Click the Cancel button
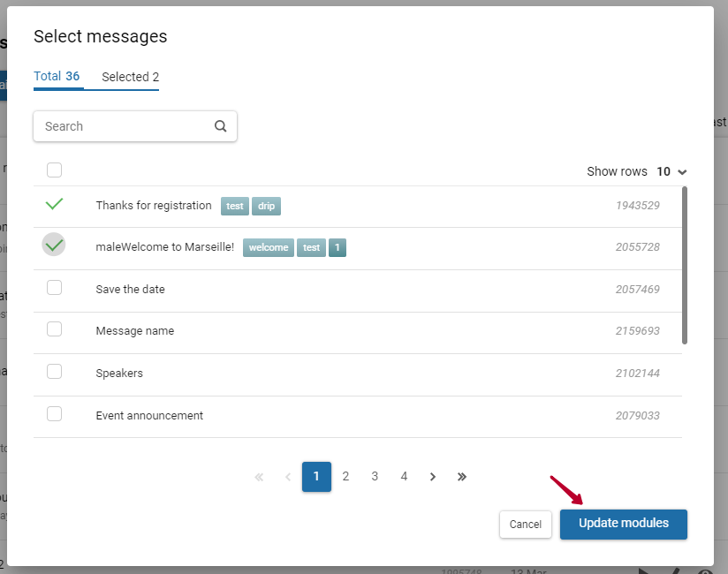Image resolution: width=728 pixels, height=574 pixels. 526,525
